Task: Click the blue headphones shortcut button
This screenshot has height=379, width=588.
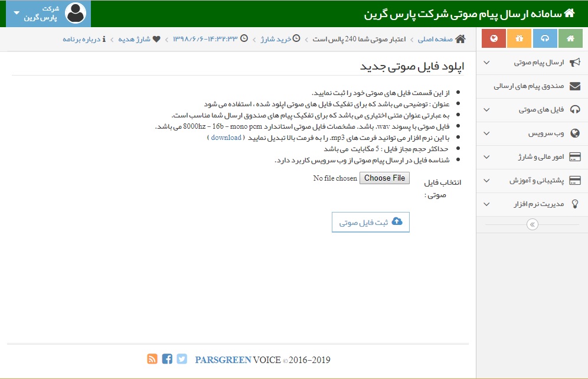Action: (545, 38)
